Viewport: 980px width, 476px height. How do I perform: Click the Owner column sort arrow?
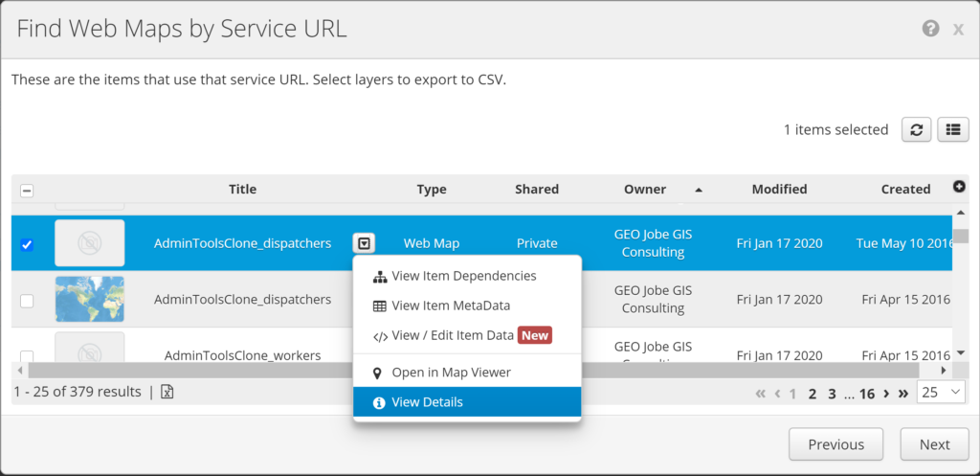click(699, 190)
